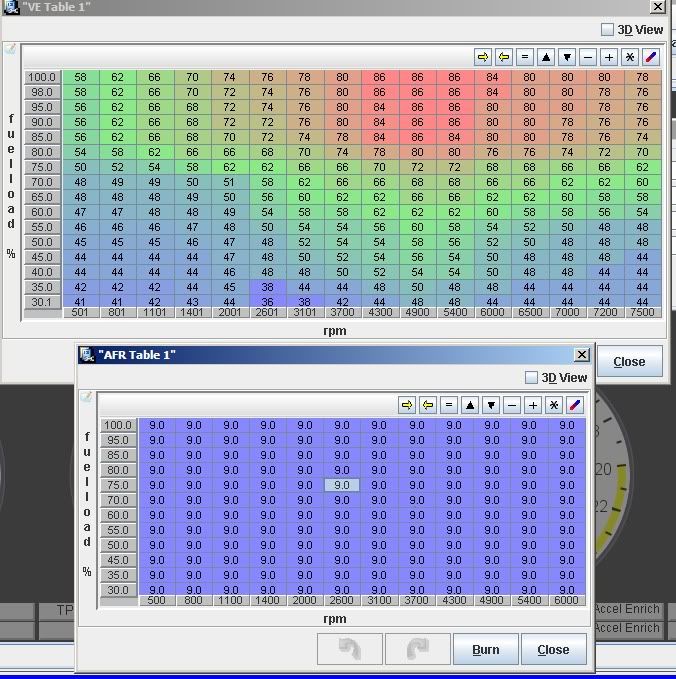The image size is (676, 679).
Task: Enable 3D View checkbox in VE Table 1
Action: click(608, 29)
